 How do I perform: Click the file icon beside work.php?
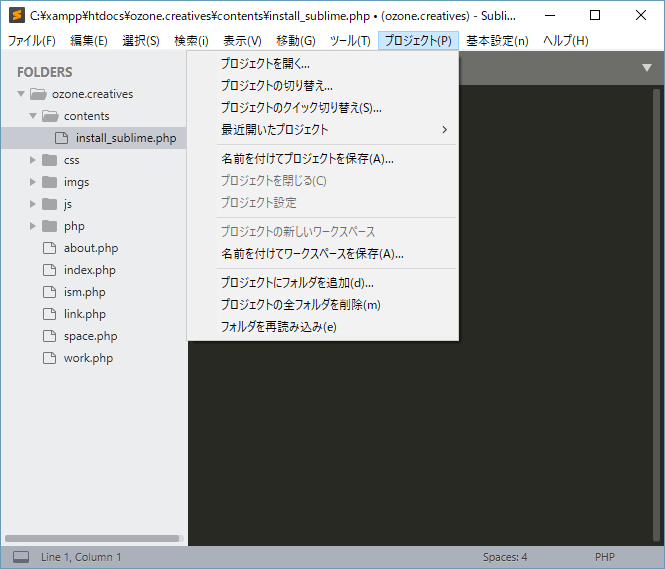point(50,358)
